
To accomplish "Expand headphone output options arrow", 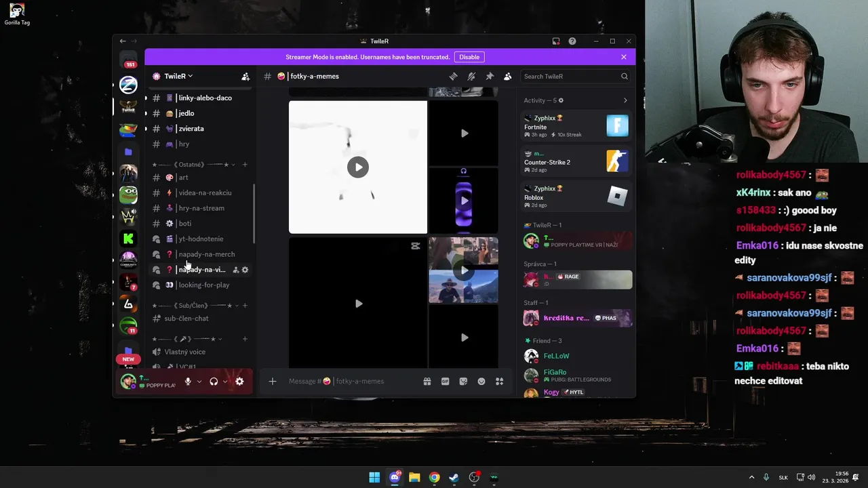I will point(224,382).
